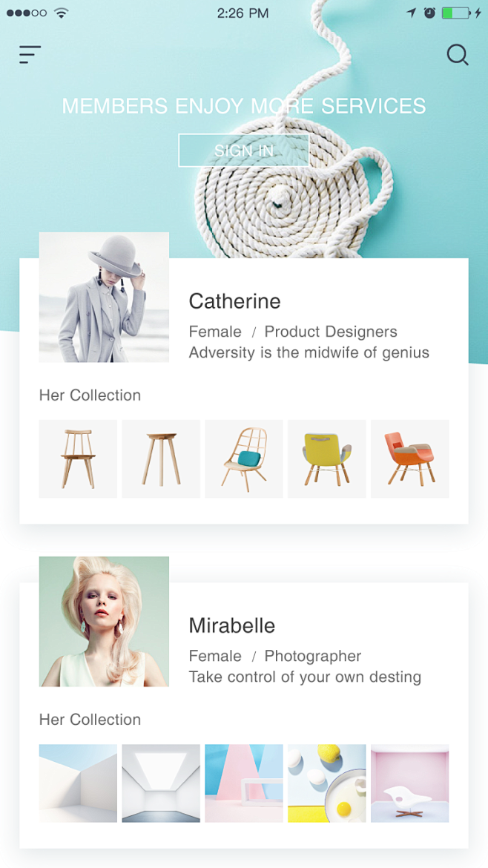Open the yellow armchair thumbnail
The width and height of the screenshot is (488, 868).
[327, 459]
